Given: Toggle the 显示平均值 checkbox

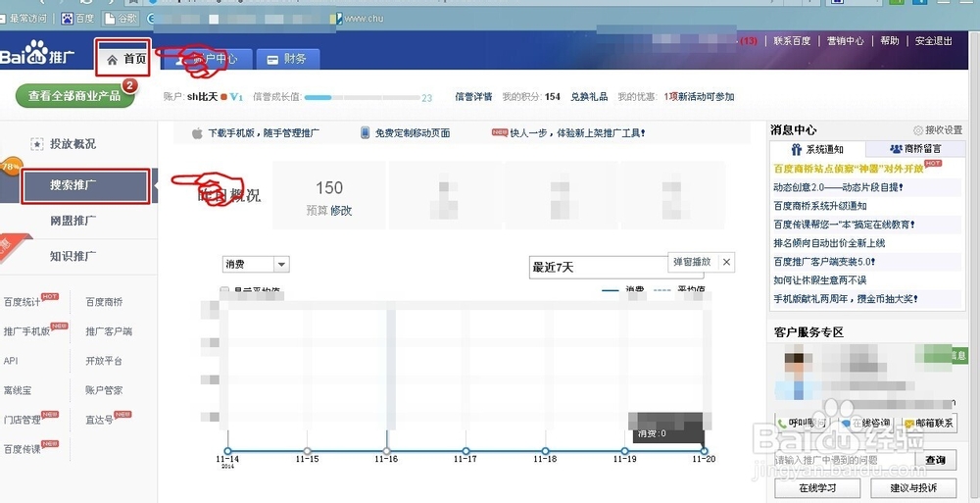Looking at the screenshot, I should [x=224, y=291].
